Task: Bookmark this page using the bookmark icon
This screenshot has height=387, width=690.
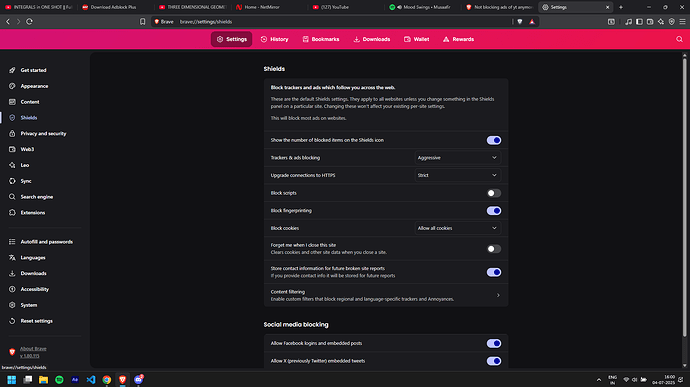Action: click(x=143, y=22)
